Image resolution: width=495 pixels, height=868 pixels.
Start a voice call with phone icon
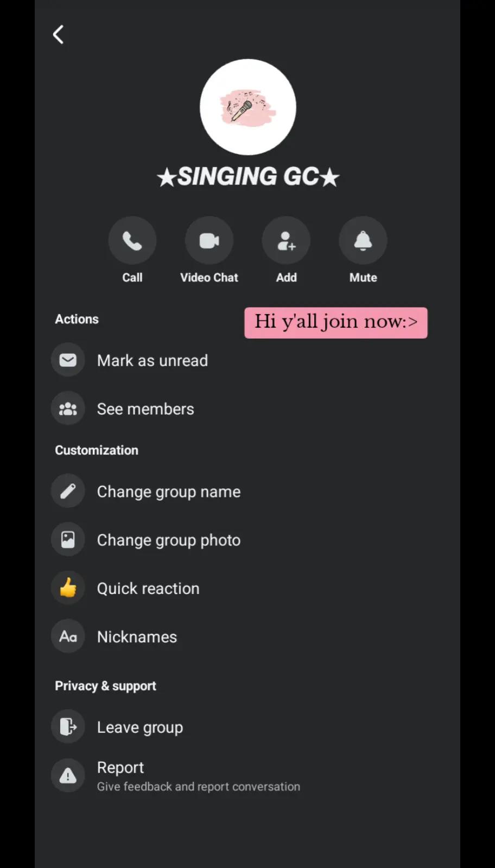point(132,240)
